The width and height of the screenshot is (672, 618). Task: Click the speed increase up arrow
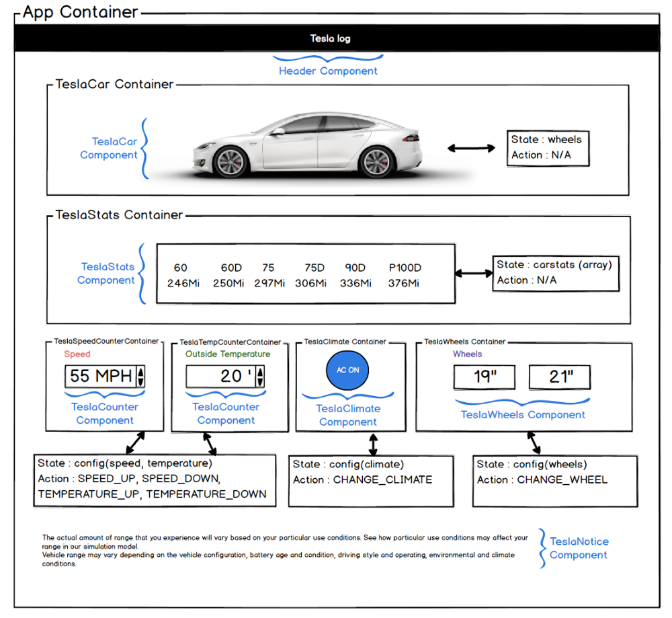pyautogui.click(x=140, y=371)
